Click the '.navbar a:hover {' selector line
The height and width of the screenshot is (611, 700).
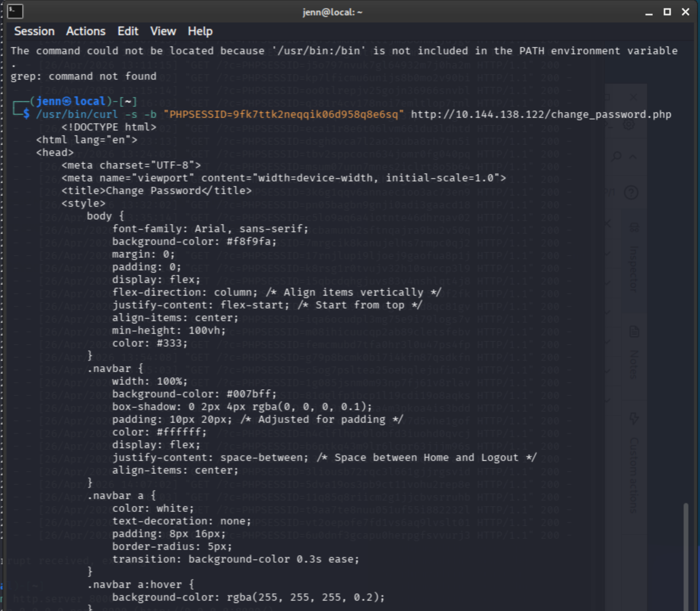click(x=141, y=585)
